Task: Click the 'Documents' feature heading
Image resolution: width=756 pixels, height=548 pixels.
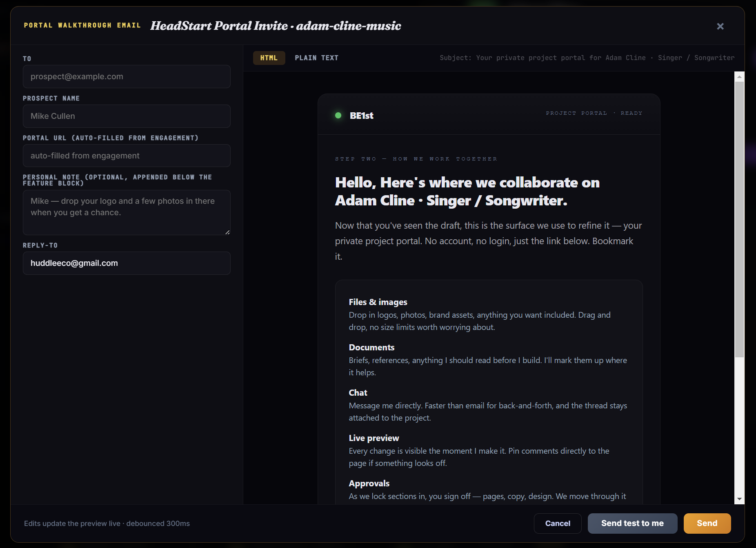Action: (371, 348)
